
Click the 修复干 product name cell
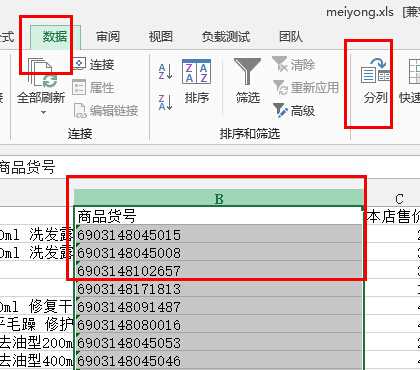click(37, 306)
